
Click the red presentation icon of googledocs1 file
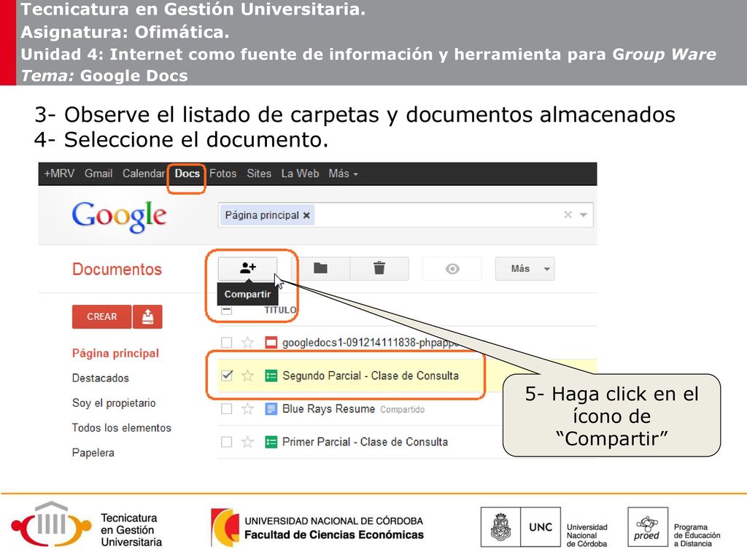coord(271,343)
